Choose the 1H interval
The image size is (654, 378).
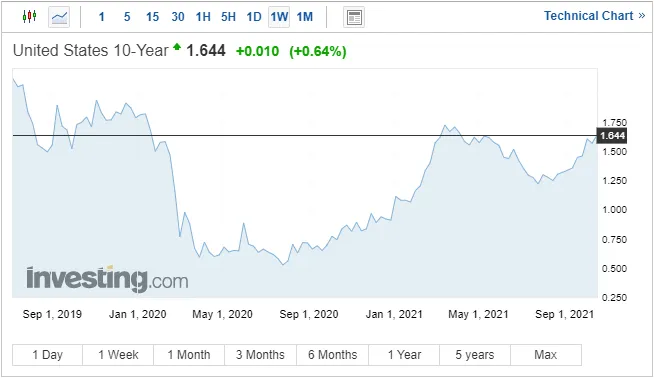pyautogui.click(x=203, y=17)
